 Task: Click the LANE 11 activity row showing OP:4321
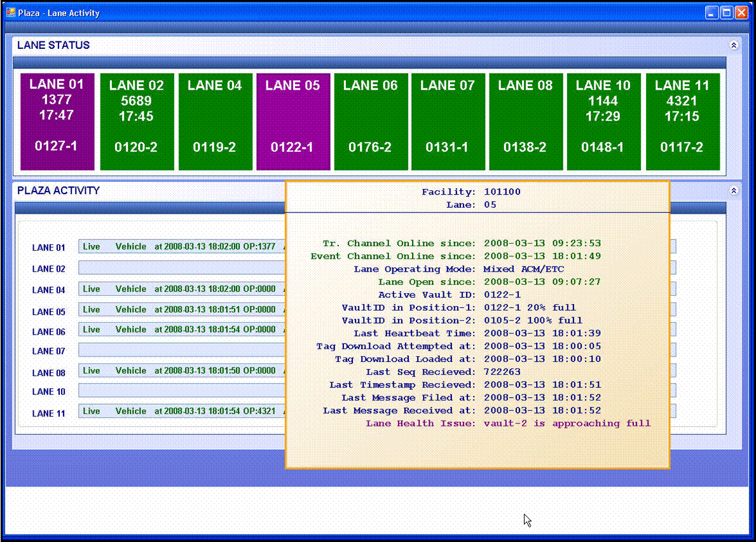pos(182,412)
